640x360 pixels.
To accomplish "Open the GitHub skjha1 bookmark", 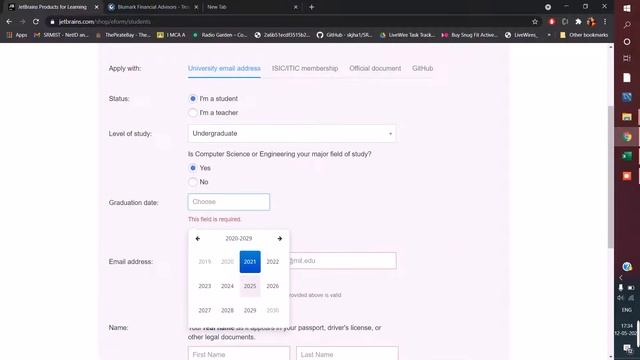I will click(x=344, y=35).
